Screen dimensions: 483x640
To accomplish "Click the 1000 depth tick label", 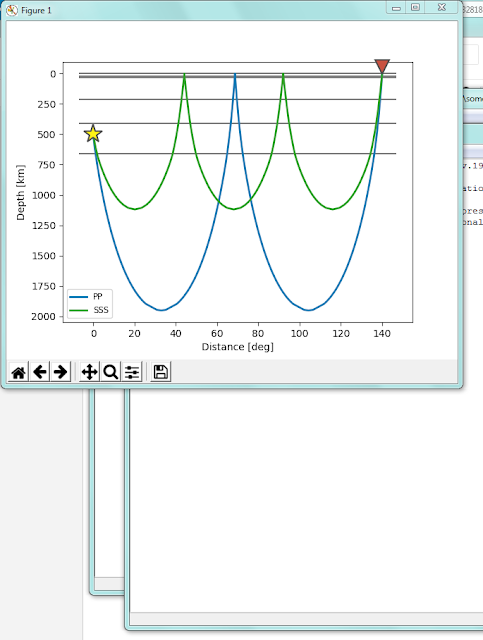I will 43,196.
